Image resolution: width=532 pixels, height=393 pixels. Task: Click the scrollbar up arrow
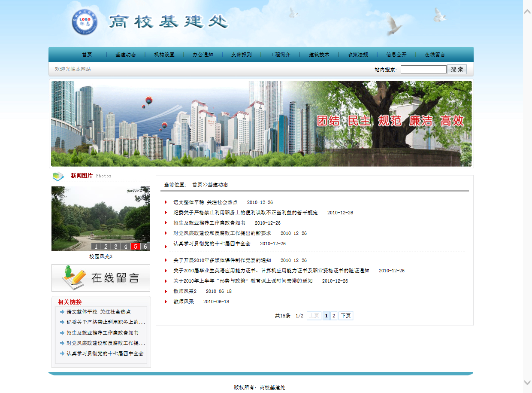[x=527, y=11]
